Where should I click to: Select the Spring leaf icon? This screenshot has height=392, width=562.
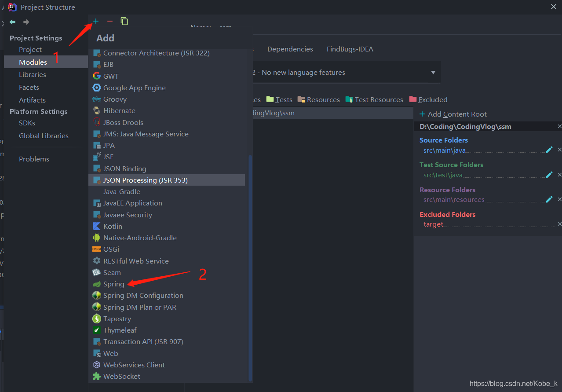pyautogui.click(x=97, y=284)
